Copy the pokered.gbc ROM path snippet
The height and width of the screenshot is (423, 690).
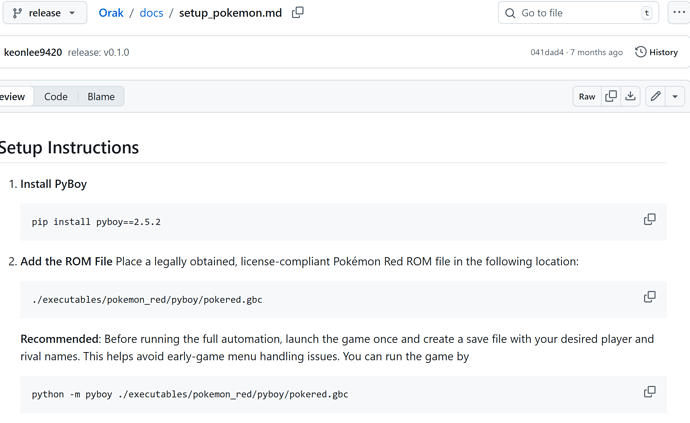[x=649, y=297]
